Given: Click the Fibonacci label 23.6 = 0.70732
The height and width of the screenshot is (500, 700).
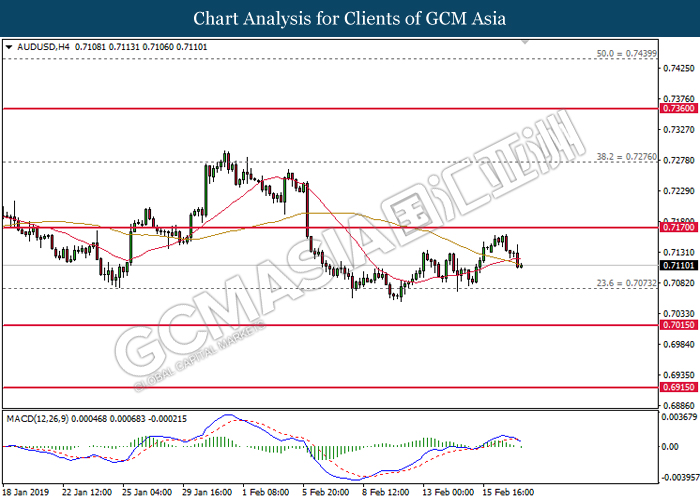Looking at the screenshot, I should pos(627,283).
